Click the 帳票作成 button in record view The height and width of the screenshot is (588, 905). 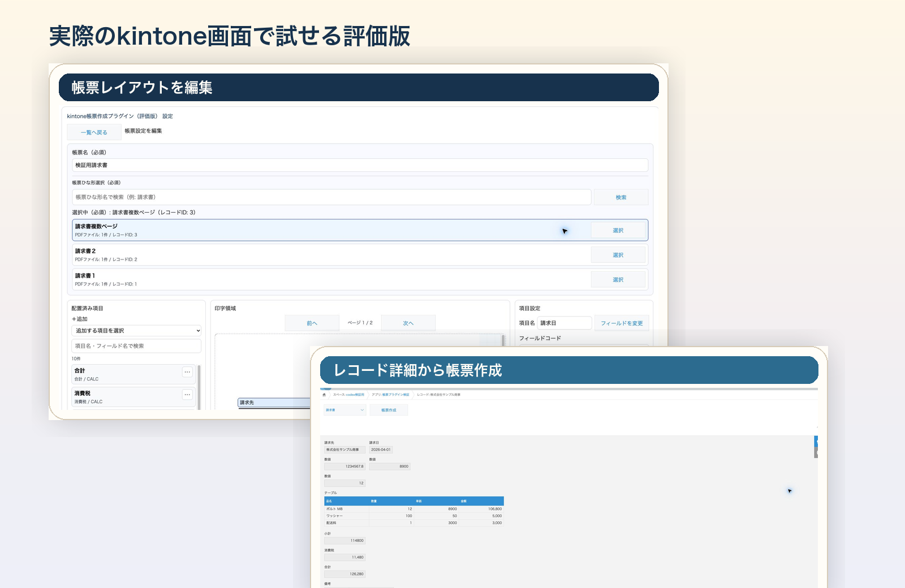(x=389, y=410)
